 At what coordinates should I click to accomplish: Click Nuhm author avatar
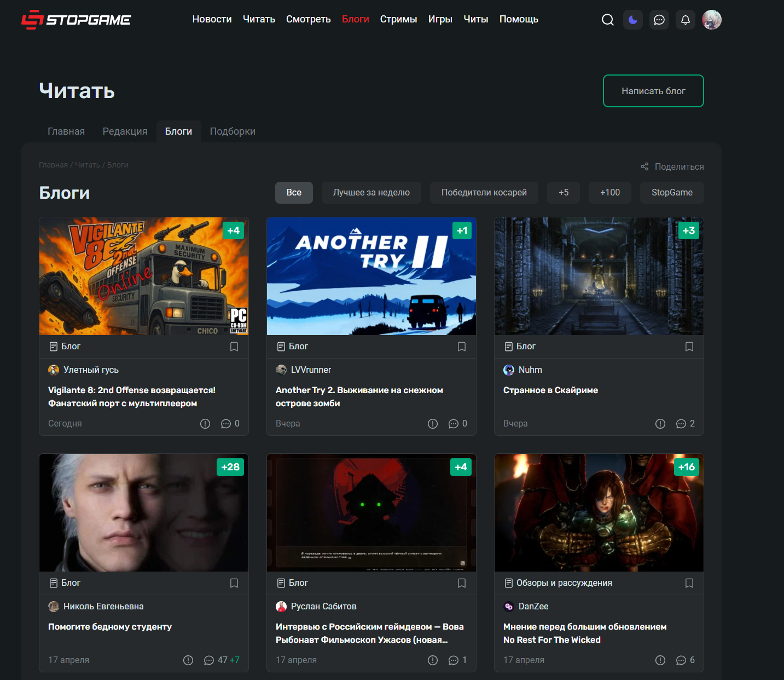coord(509,370)
